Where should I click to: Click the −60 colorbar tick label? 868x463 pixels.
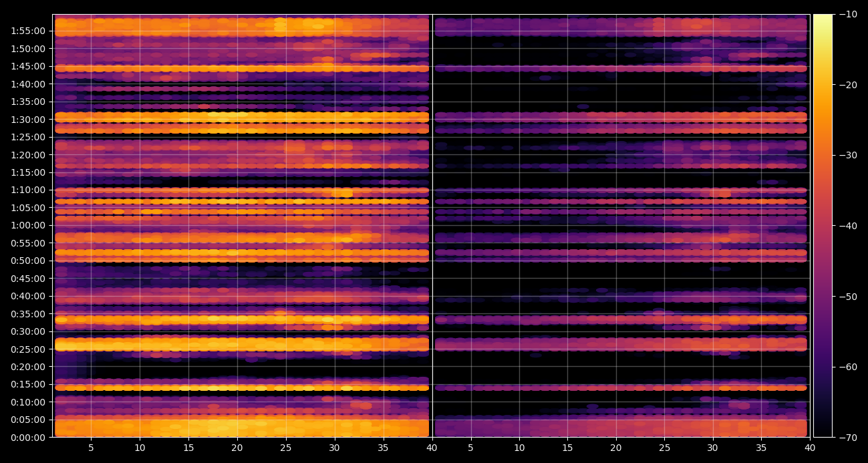click(849, 367)
